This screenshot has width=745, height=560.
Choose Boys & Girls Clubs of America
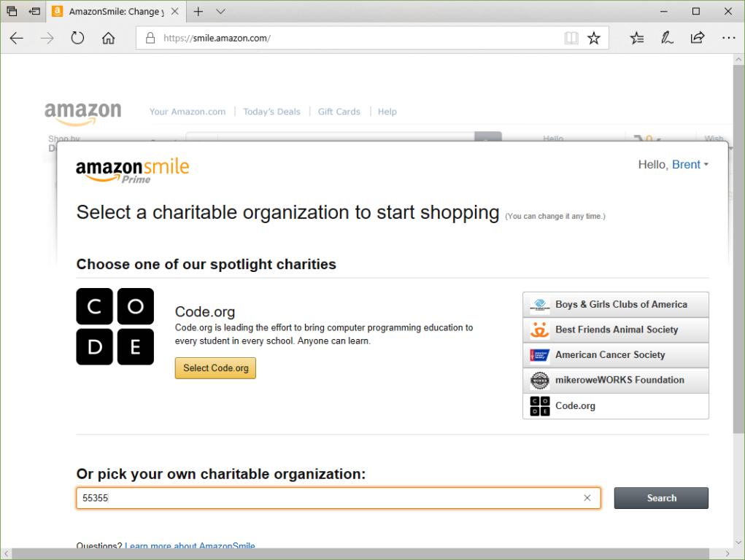point(615,305)
